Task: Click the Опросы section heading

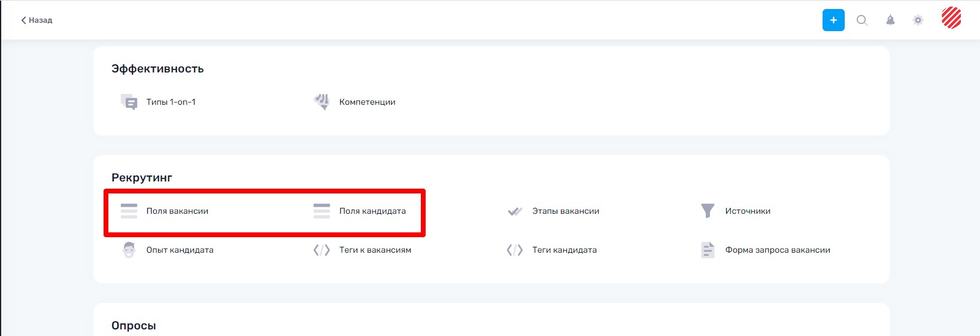Action: (x=134, y=325)
